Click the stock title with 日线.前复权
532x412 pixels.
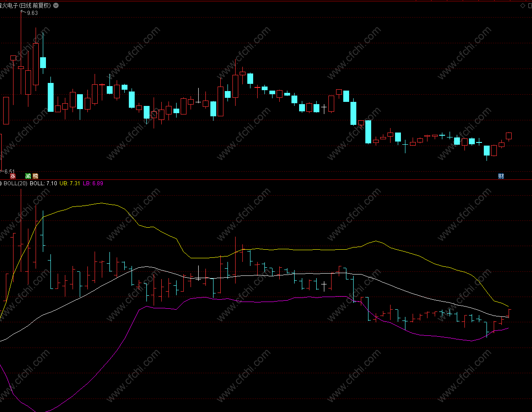pyautogui.click(x=25, y=5)
